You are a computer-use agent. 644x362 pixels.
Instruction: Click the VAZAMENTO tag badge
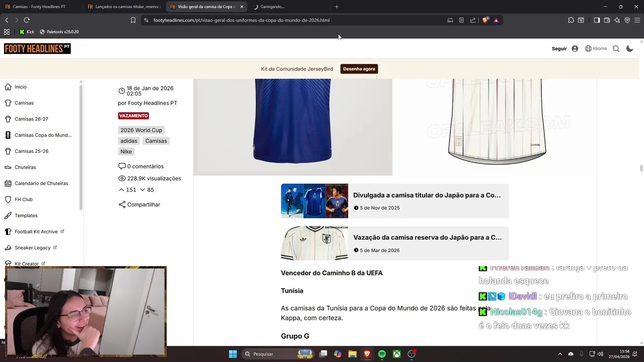click(x=133, y=116)
